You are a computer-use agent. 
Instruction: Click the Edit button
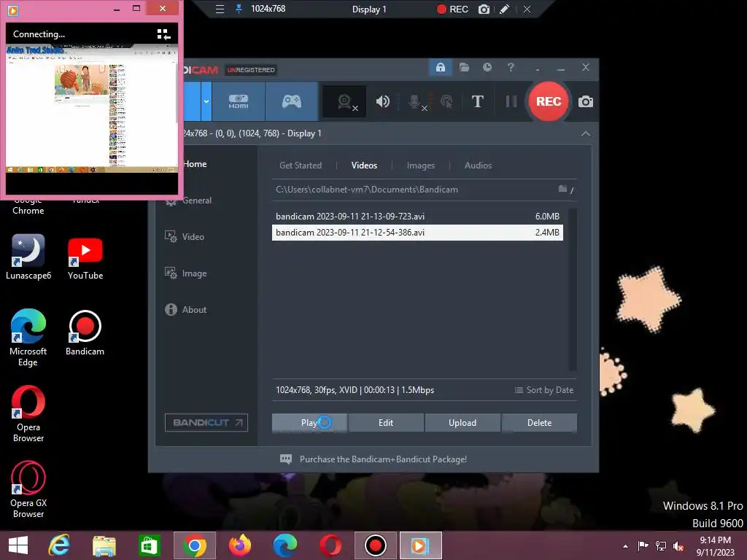386,423
